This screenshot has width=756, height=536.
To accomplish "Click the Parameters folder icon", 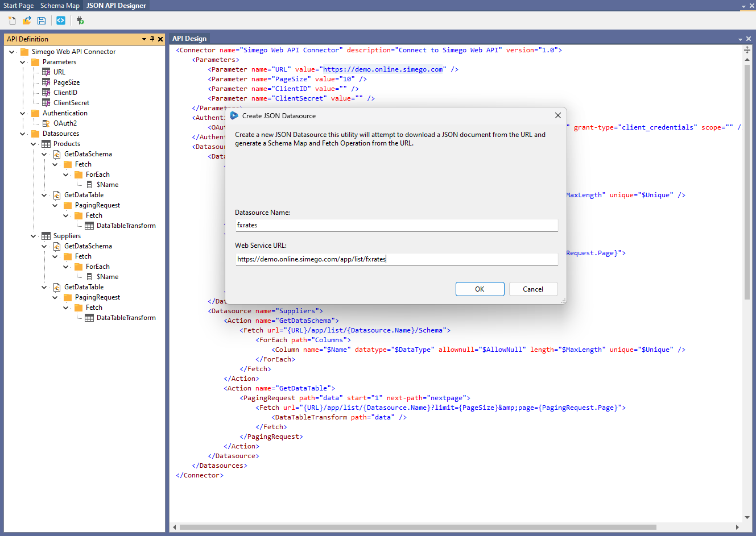I will pyautogui.click(x=35, y=62).
